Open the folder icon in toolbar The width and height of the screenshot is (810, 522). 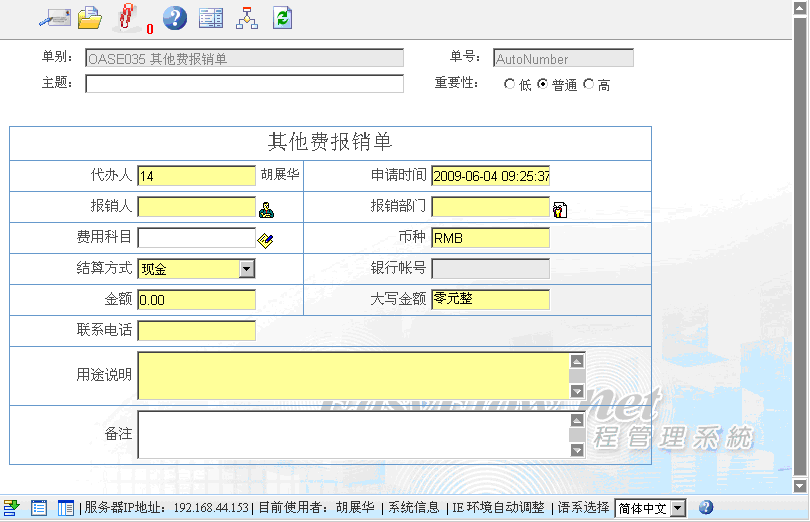tap(90, 17)
